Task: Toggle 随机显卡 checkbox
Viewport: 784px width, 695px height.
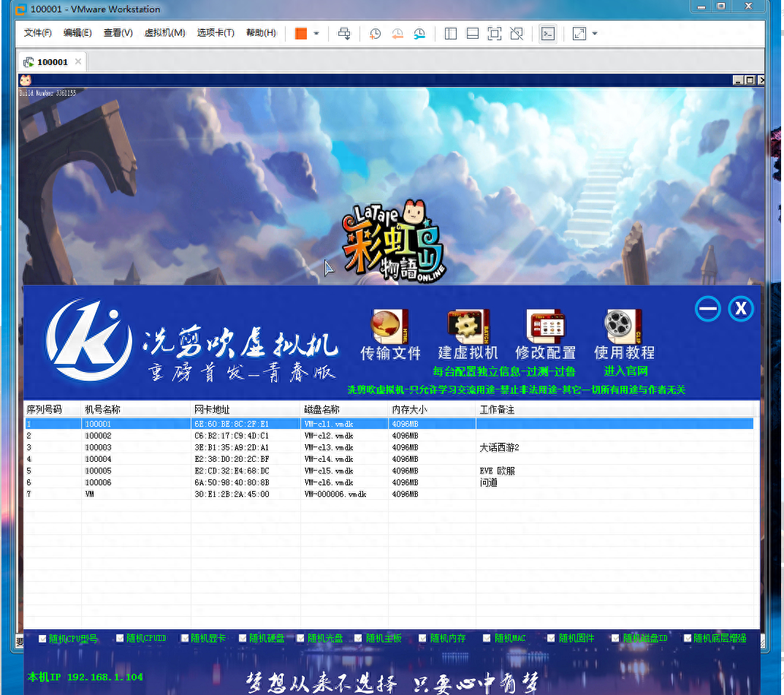Action: click(x=185, y=639)
